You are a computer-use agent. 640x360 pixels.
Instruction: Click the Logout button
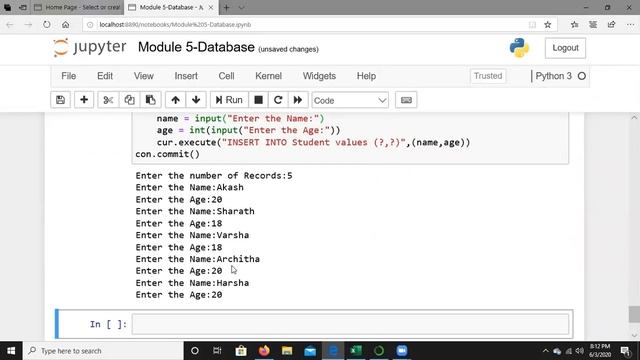[565, 48]
